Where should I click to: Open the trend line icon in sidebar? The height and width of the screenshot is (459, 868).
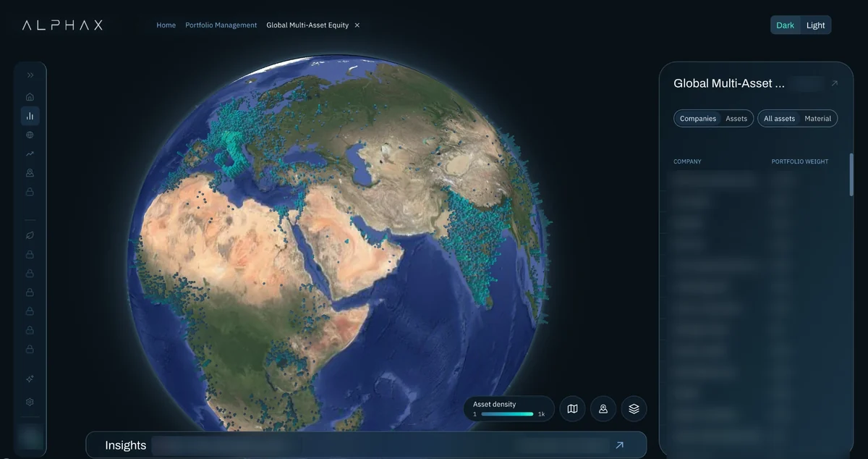(30, 153)
